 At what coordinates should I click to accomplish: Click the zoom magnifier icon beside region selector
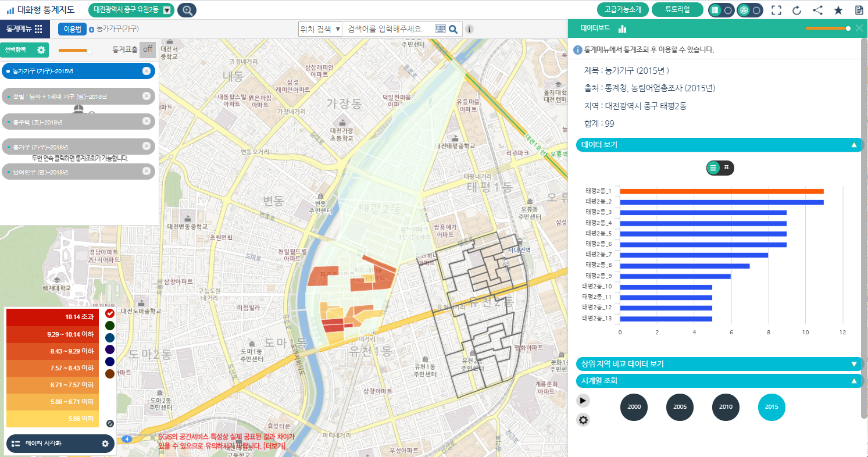(187, 10)
